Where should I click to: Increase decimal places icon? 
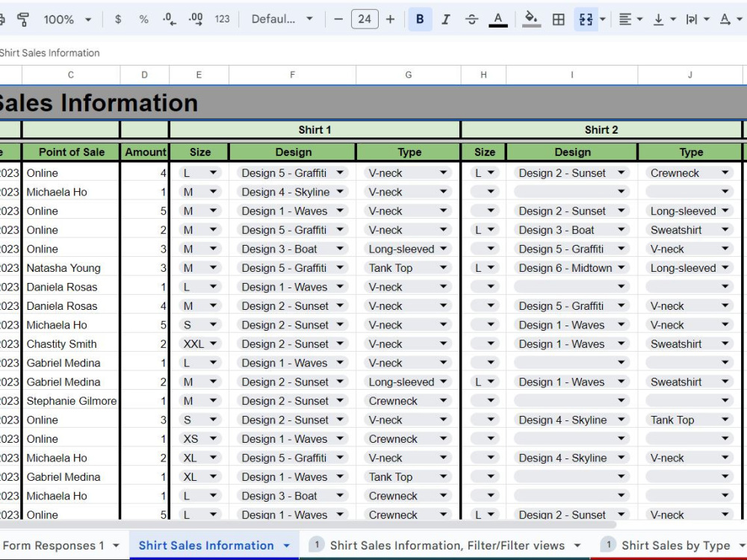click(195, 19)
